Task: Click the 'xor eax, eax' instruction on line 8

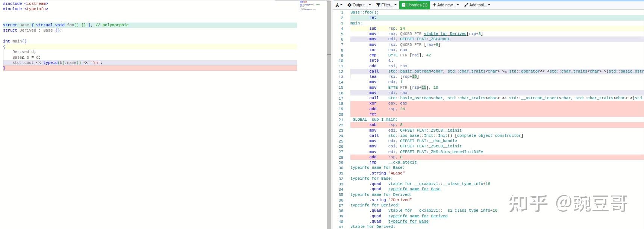Action: pyautogui.click(x=388, y=50)
